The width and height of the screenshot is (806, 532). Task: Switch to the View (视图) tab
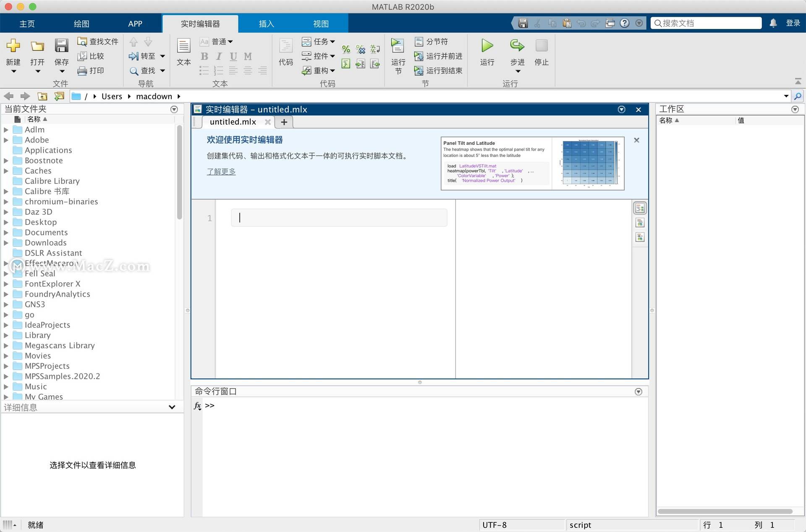pyautogui.click(x=321, y=23)
